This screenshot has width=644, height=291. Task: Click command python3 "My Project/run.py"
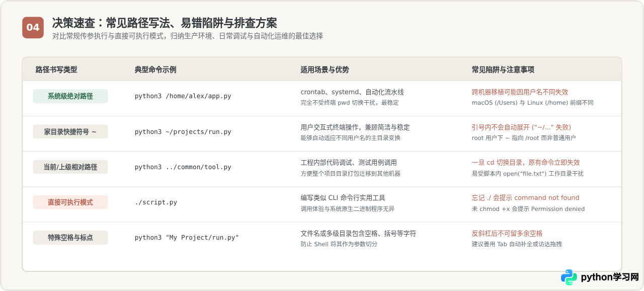(x=187, y=238)
